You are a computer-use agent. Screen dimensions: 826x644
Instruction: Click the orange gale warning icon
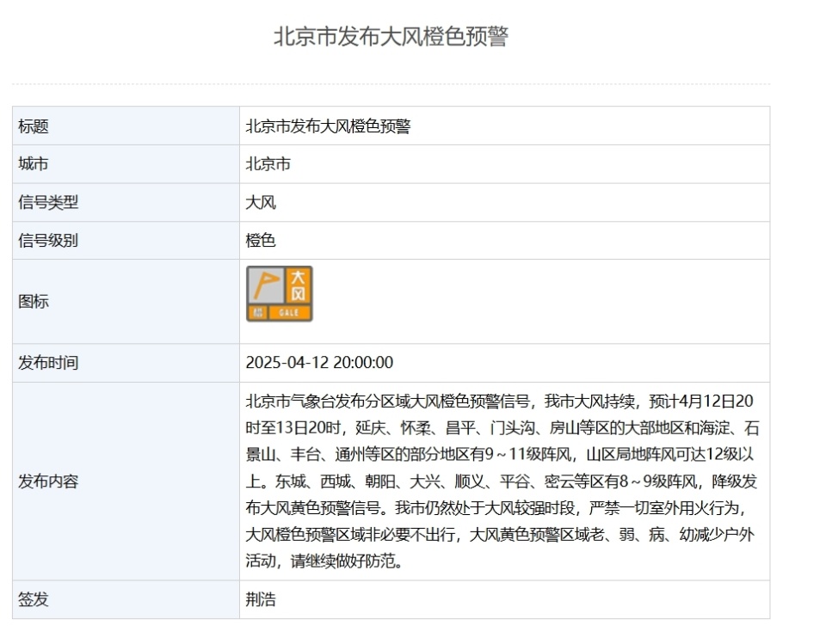(x=280, y=295)
